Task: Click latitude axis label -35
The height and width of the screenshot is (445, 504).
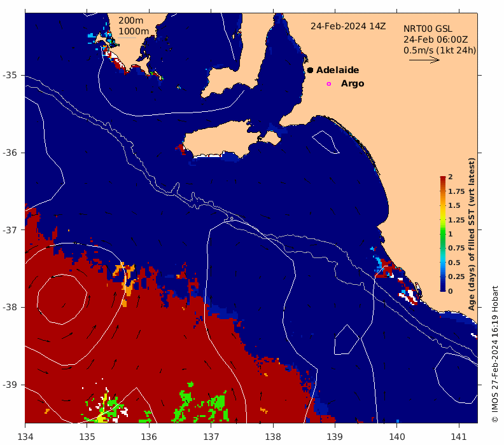Action: (10, 75)
